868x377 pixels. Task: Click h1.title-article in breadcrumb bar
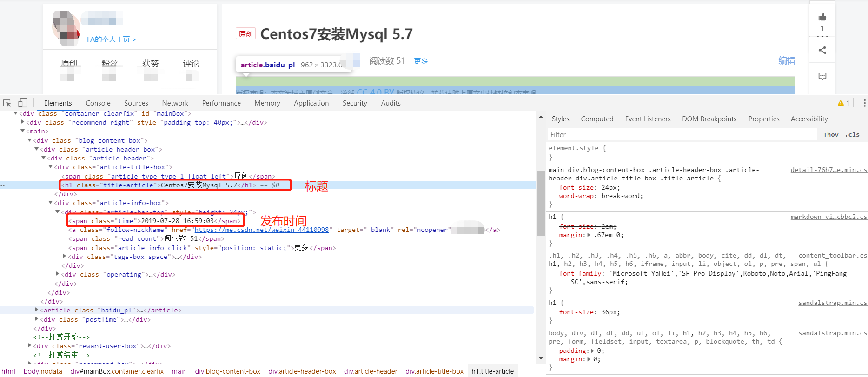(x=492, y=371)
